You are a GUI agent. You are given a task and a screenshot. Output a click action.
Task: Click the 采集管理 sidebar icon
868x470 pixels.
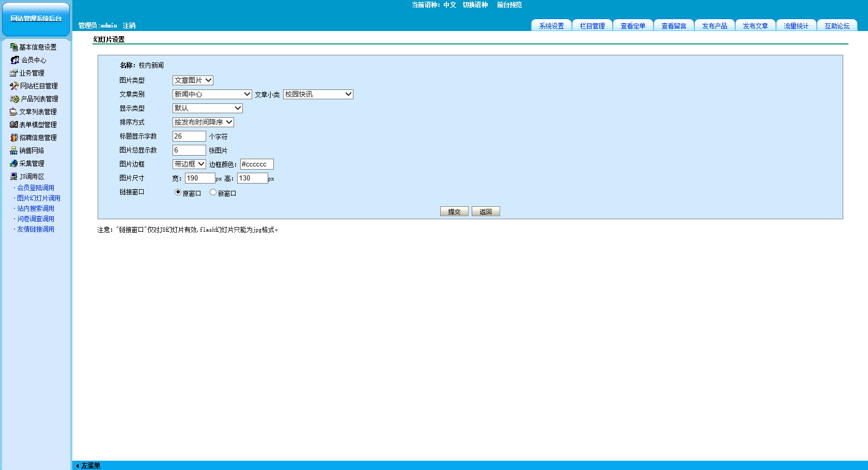pos(14,163)
